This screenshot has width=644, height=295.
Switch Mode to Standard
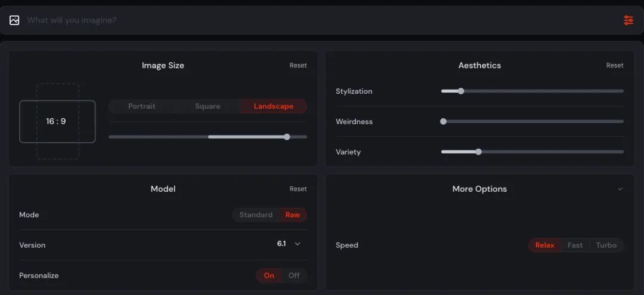pos(256,215)
